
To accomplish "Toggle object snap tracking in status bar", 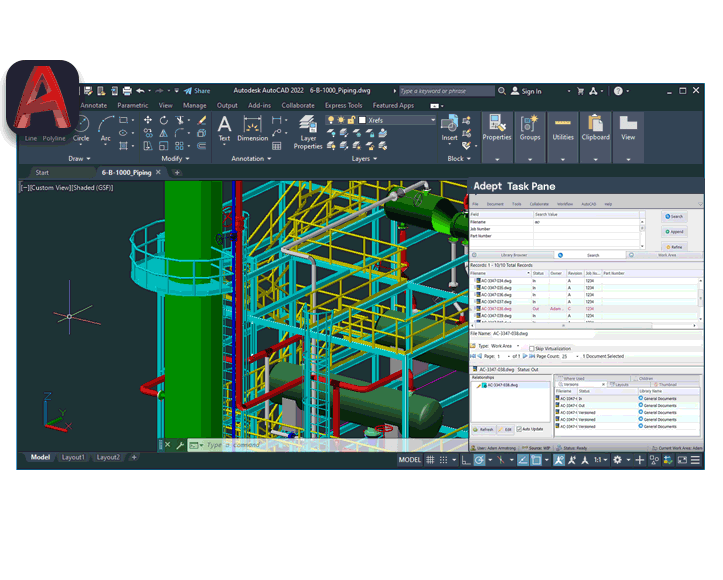I will click(x=523, y=460).
